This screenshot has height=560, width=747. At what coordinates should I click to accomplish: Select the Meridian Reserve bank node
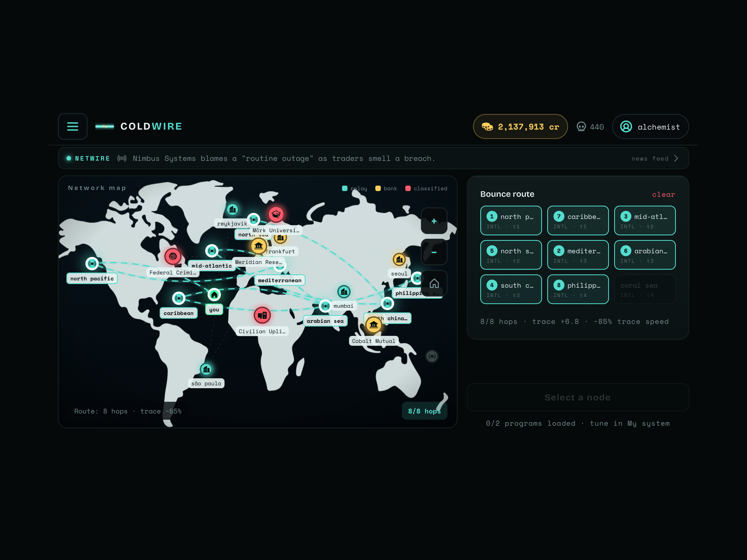(259, 246)
